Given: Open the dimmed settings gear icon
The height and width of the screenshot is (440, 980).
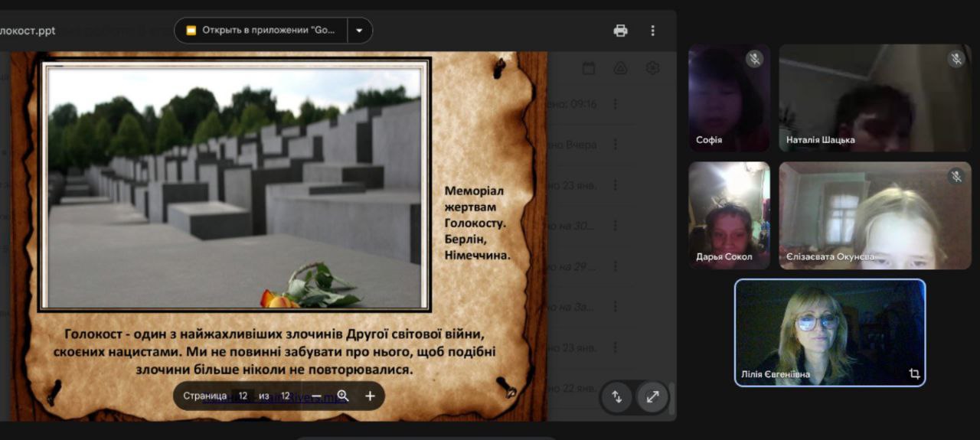Looking at the screenshot, I should point(652,68).
